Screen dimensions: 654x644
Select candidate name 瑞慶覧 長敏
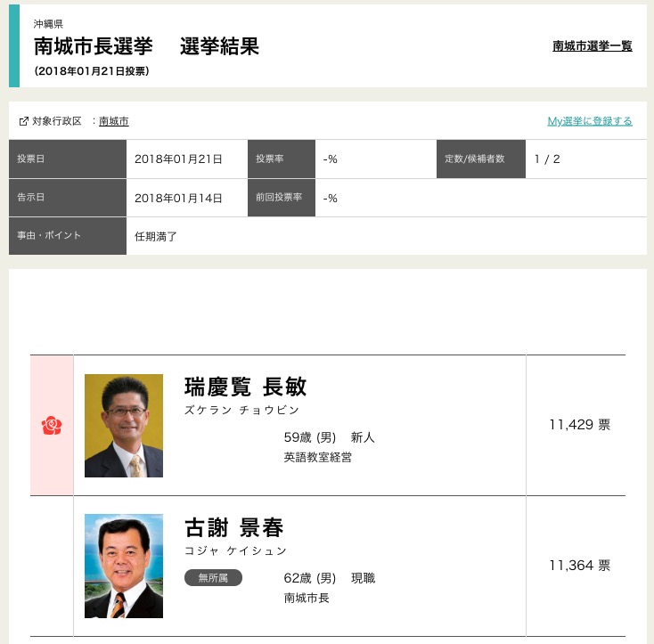coord(245,387)
